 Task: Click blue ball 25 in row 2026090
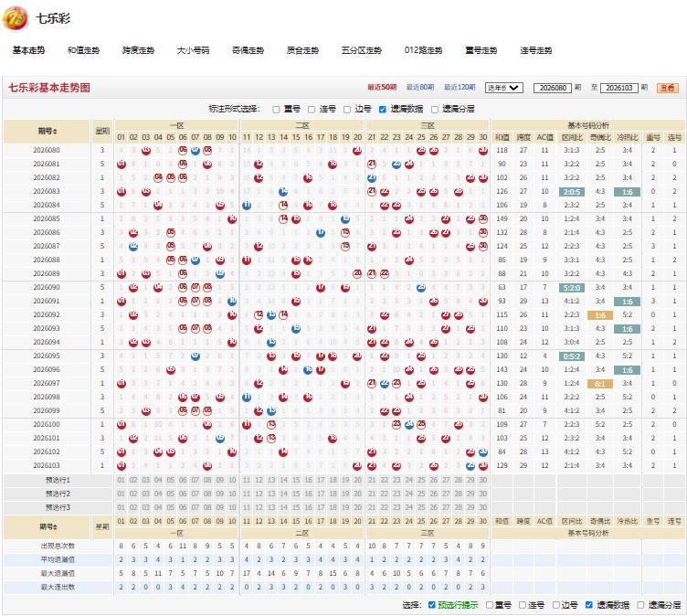[421, 288]
